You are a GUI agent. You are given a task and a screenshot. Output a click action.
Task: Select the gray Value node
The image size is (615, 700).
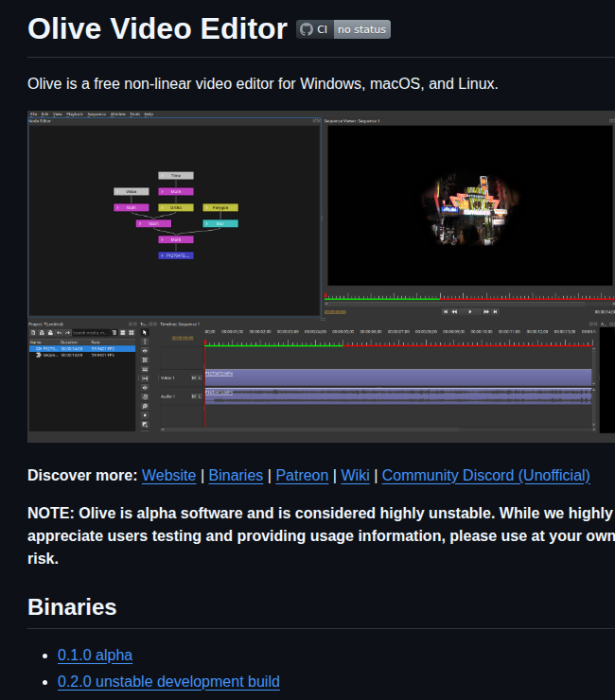(x=132, y=191)
